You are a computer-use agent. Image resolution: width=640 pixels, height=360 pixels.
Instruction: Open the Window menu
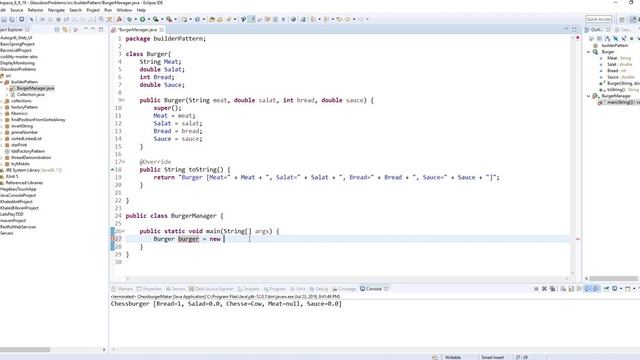124,10
